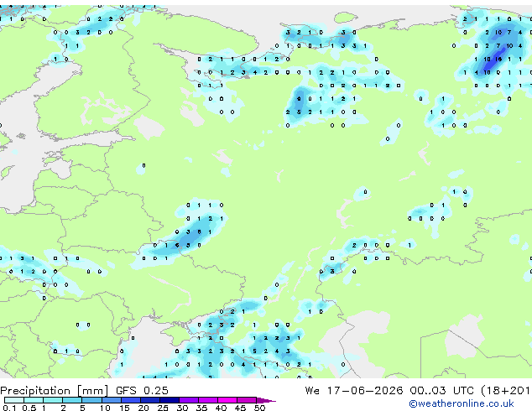
Task: Click the '45' legend scale label
Action: coord(240,408)
